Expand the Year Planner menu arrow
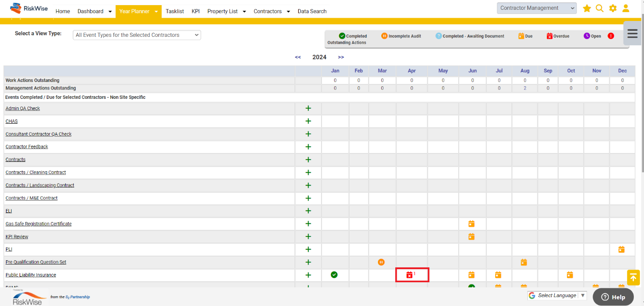 click(156, 12)
